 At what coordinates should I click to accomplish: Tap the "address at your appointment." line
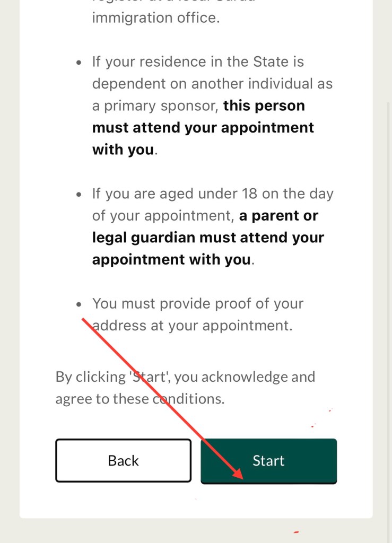(192, 326)
